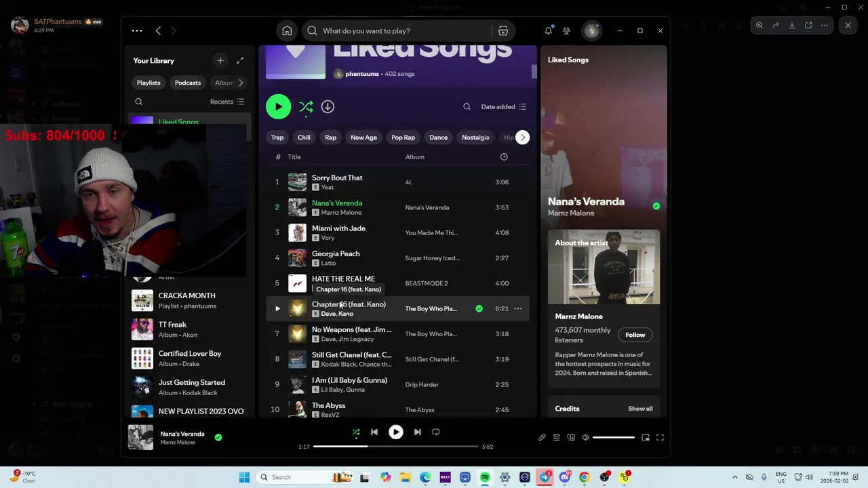Show hidden system tray icons chevron

(734, 477)
